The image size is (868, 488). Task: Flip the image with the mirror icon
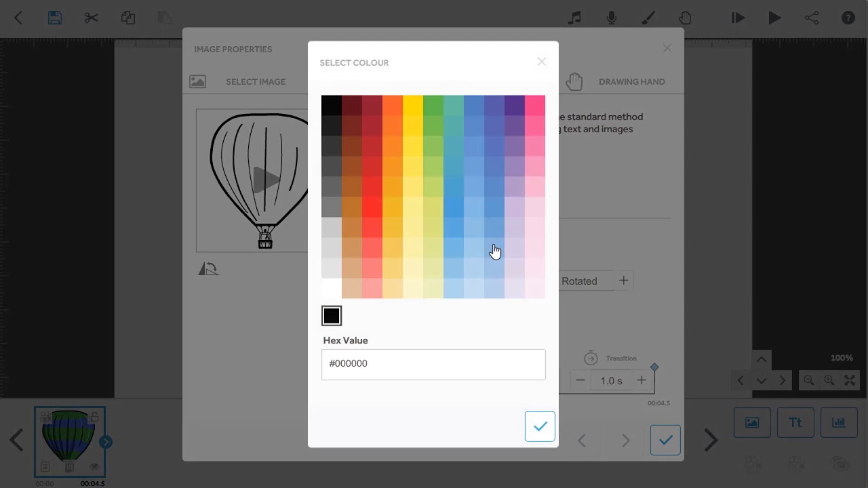(x=208, y=269)
